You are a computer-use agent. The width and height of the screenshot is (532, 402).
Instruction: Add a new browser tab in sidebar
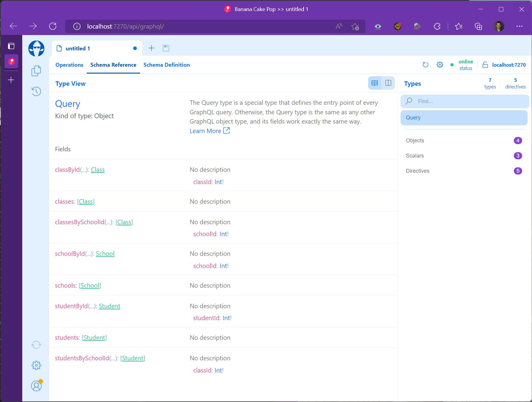click(x=11, y=80)
